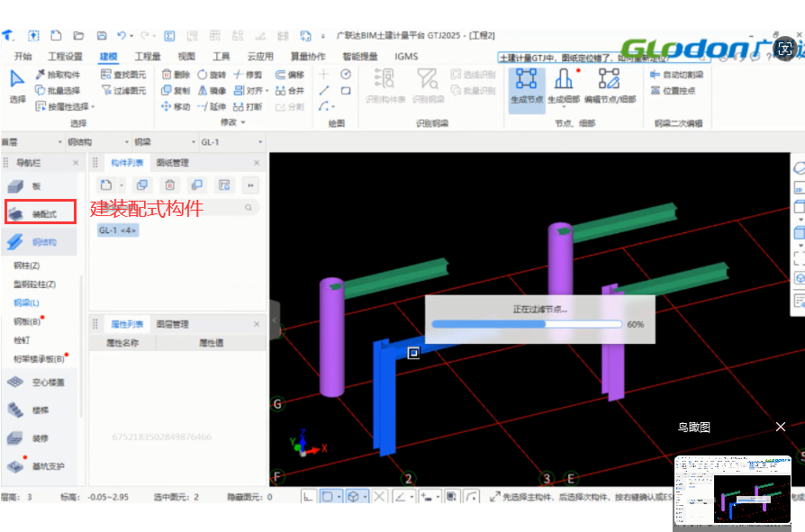The image size is (805, 532).
Task: Switch to the 工程量 ribbon tab
Action: [148, 56]
